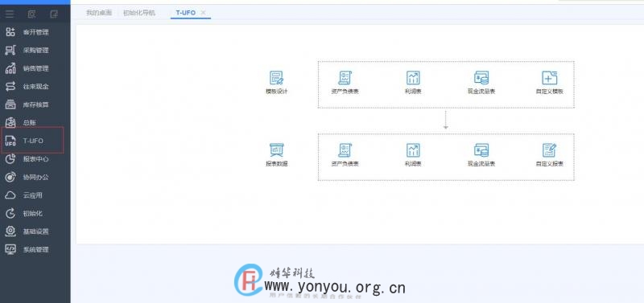The height and width of the screenshot is (303, 644).
Task: Open 现金流量表 in the 模板设计 row
Action: (481, 83)
